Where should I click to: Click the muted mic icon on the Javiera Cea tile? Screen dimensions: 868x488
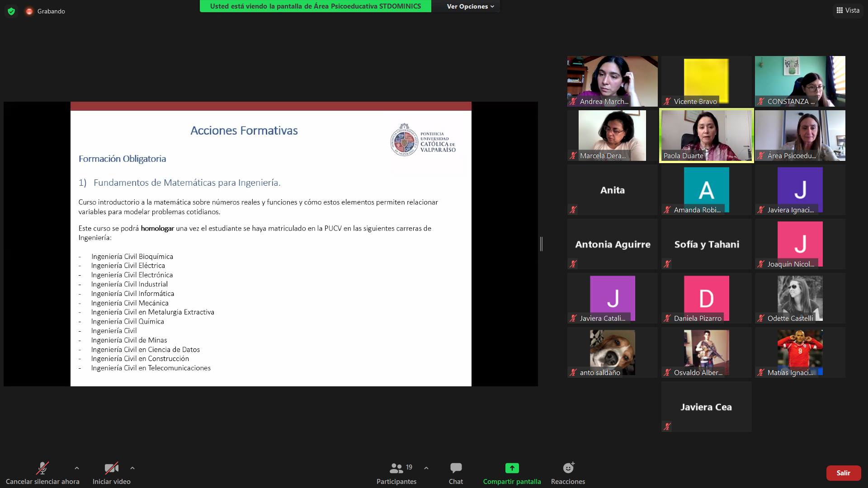pos(667,427)
